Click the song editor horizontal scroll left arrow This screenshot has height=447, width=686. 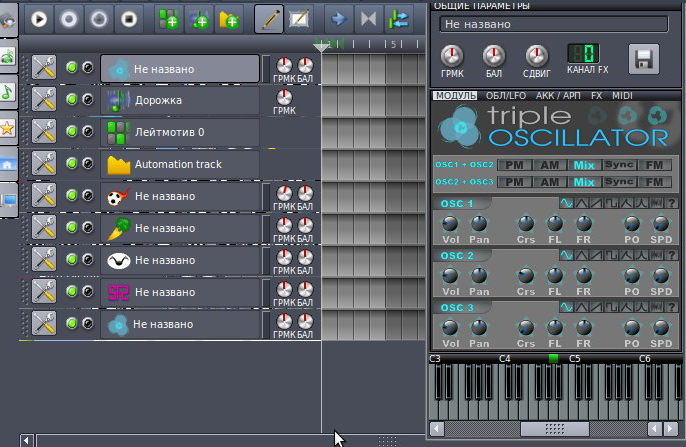point(27,440)
